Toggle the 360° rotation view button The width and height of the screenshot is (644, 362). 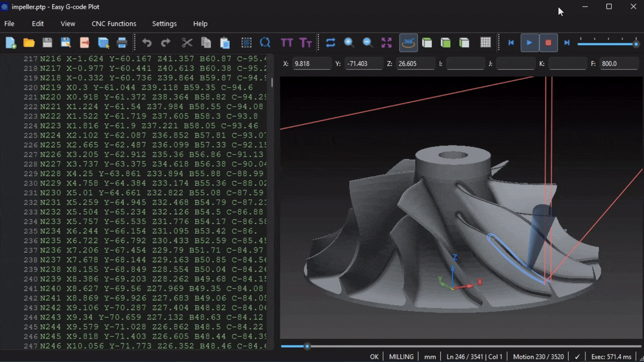pos(409,43)
